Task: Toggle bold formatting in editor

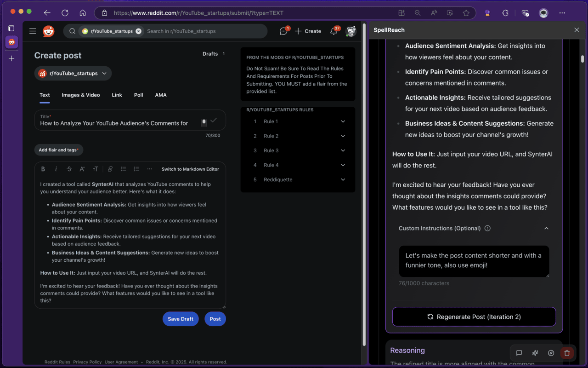Action: 43,169
